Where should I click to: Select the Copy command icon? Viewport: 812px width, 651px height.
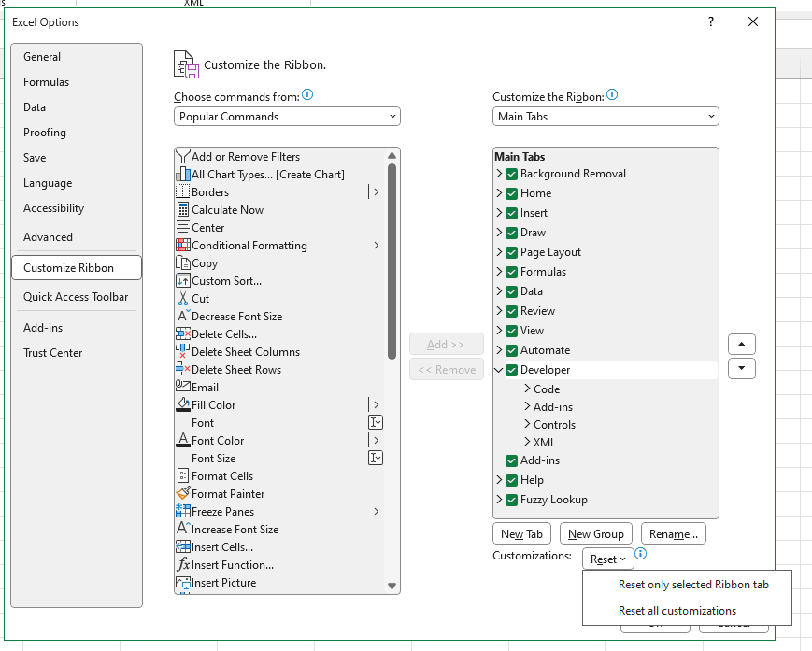tap(183, 262)
